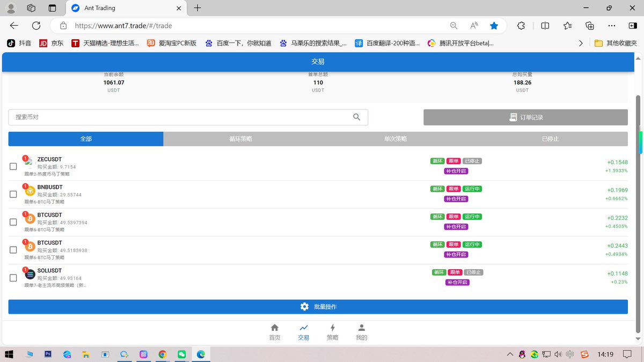Click 运行中 status badge on first BTCUSDT
644x362 pixels.
click(472, 217)
